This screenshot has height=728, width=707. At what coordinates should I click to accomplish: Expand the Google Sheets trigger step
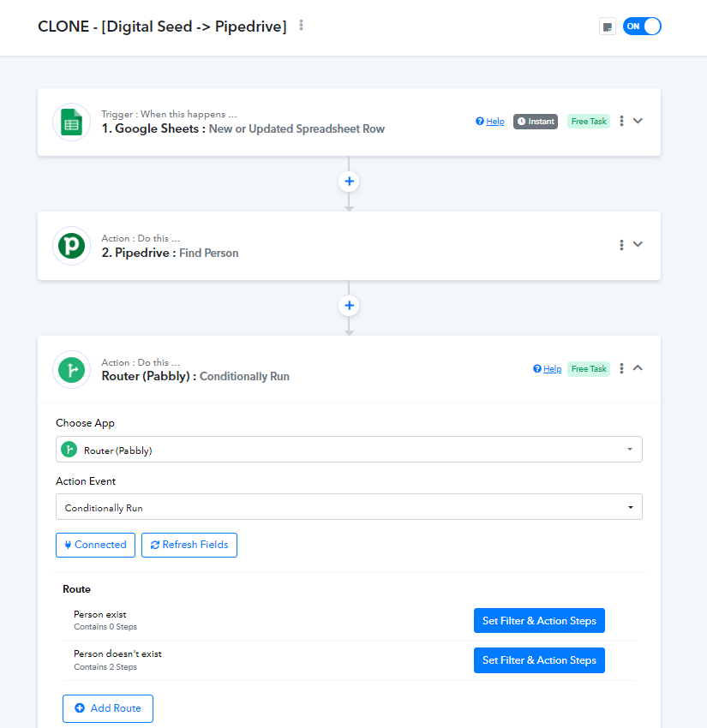(638, 121)
